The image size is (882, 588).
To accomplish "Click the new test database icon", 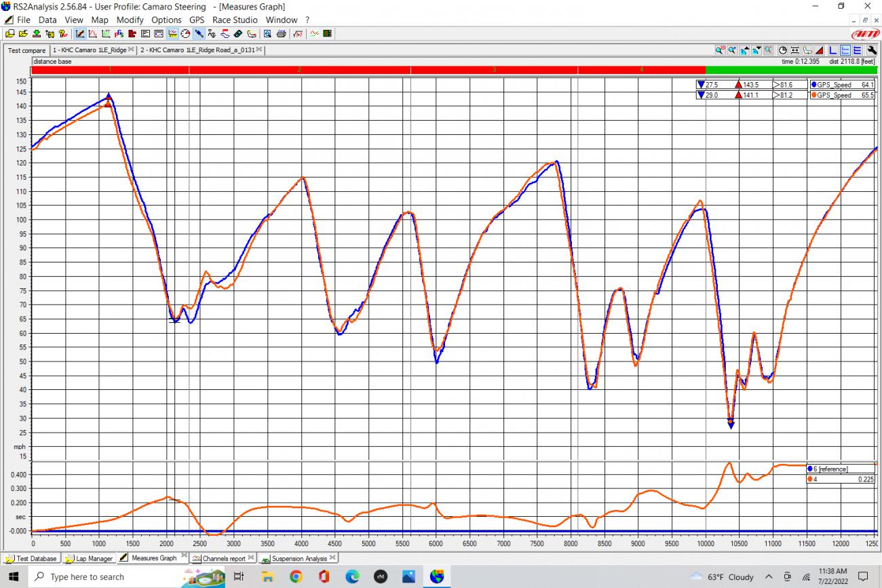I will click(10, 33).
